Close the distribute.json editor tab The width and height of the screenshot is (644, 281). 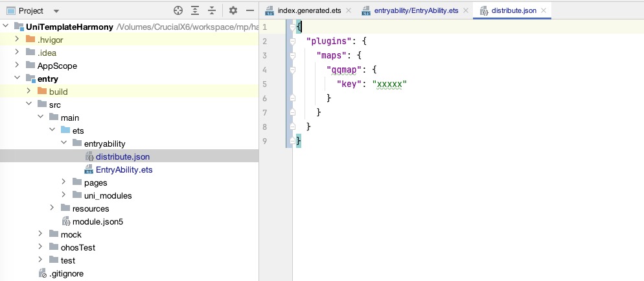tap(544, 10)
